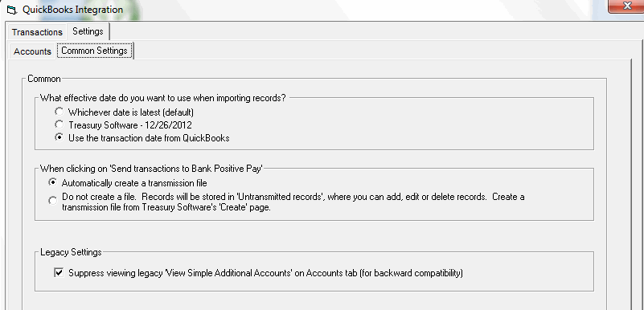Click the 'Send transactions to Bank Positive Pay' heading
The height and width of the screenshot is (310, 644).
click(x=151, y=169)
